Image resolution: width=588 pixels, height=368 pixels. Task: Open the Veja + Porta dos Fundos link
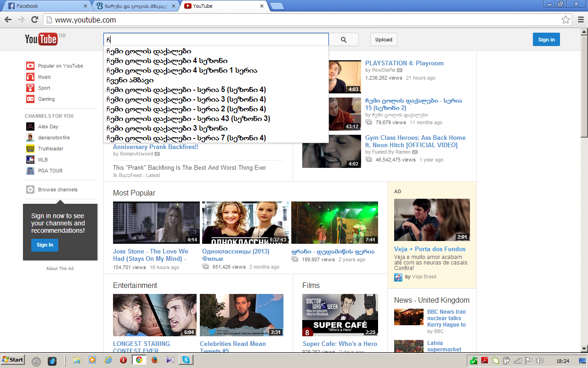tap(430, 249)
